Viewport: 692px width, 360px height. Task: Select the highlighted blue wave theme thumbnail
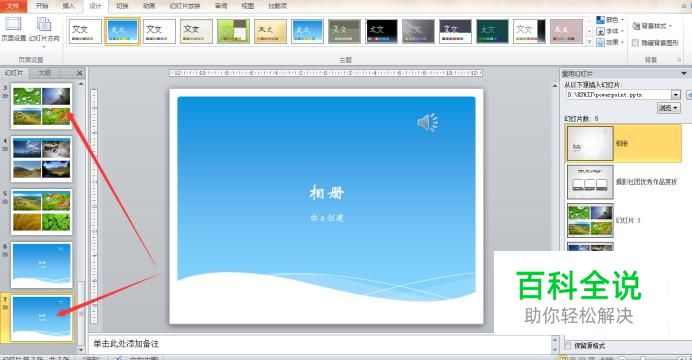pos(122,31)
